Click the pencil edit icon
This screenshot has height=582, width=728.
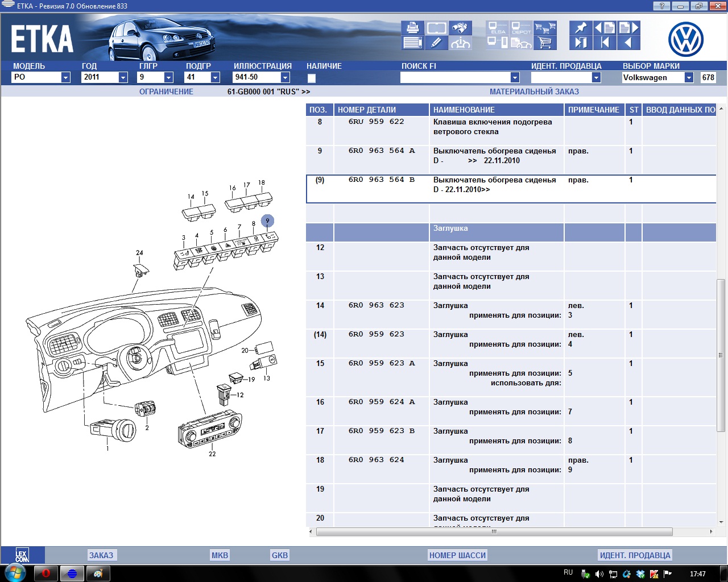coord(436,43)
